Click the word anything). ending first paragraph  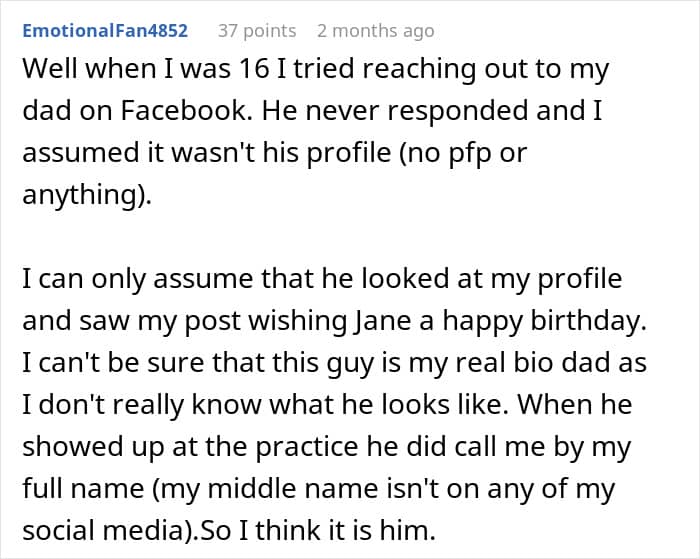[86, 196]
